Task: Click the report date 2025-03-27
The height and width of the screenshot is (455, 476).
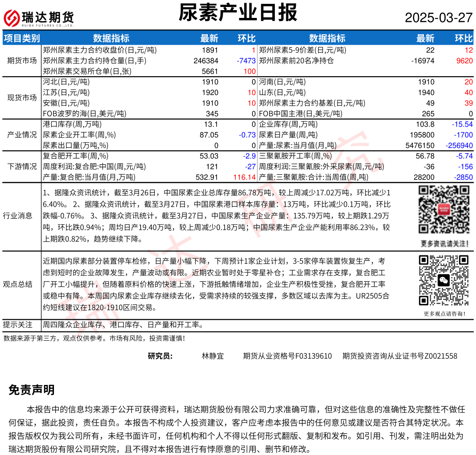Action: [x=438, y=18]
